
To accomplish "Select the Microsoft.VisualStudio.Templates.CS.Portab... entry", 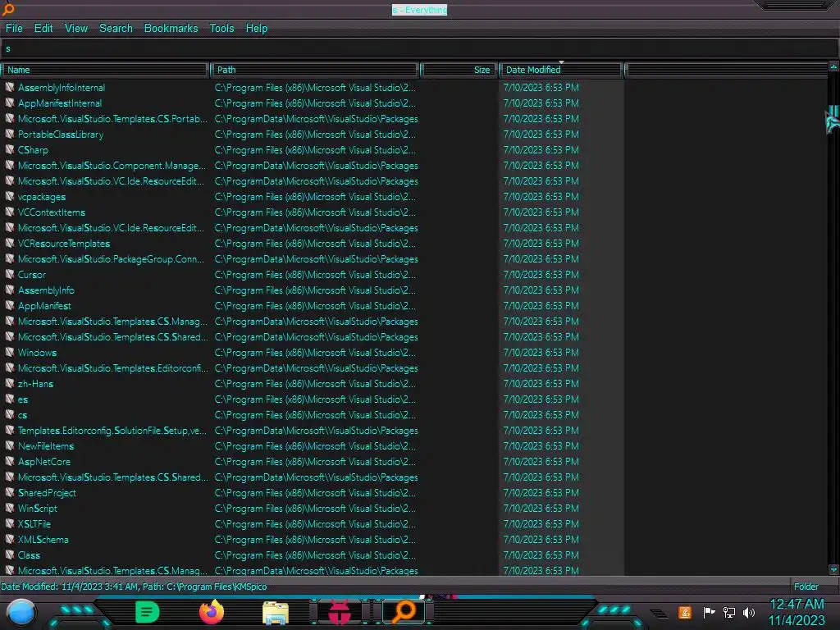I will click(112, 118).
